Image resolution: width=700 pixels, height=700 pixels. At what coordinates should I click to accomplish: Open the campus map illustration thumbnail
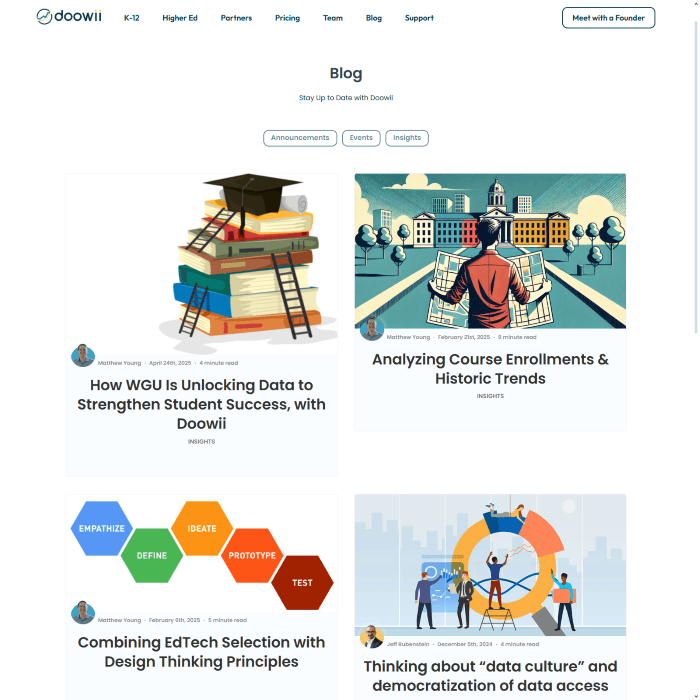pos(490,251)
